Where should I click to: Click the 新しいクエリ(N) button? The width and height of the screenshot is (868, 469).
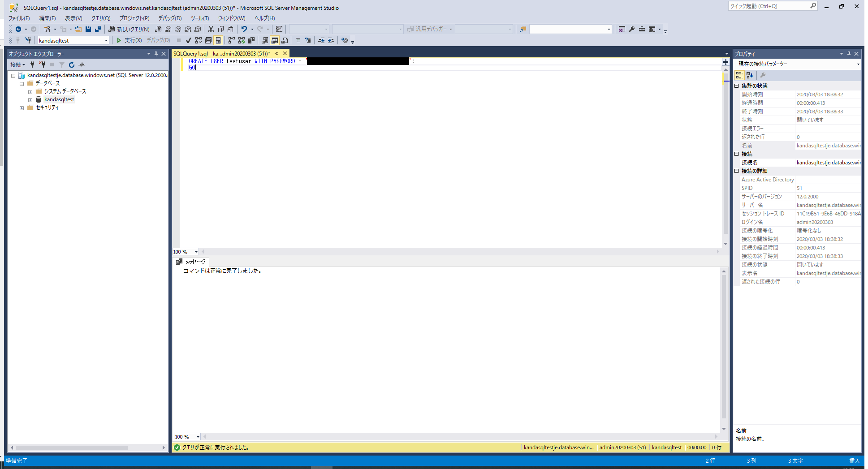[x=129, y=29]
